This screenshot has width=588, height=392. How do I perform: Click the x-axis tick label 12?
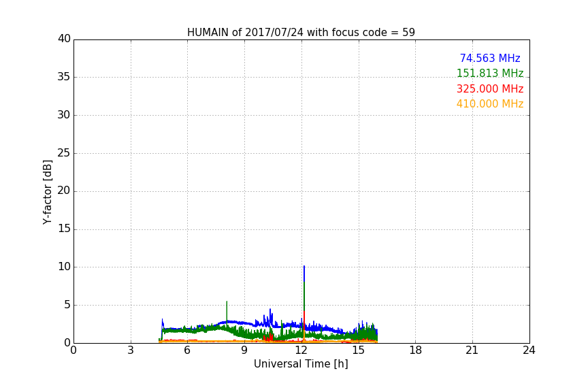(x=301, y=350)
